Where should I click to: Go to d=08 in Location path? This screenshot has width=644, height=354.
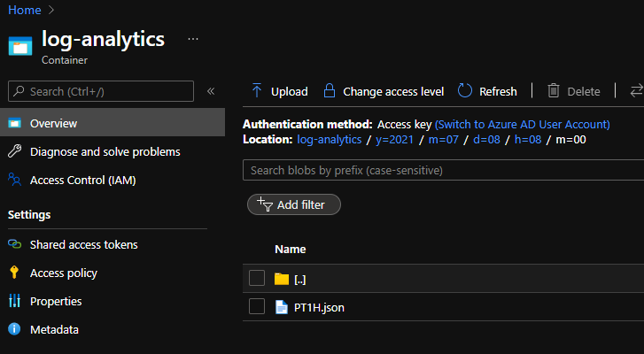click(486, 140)
